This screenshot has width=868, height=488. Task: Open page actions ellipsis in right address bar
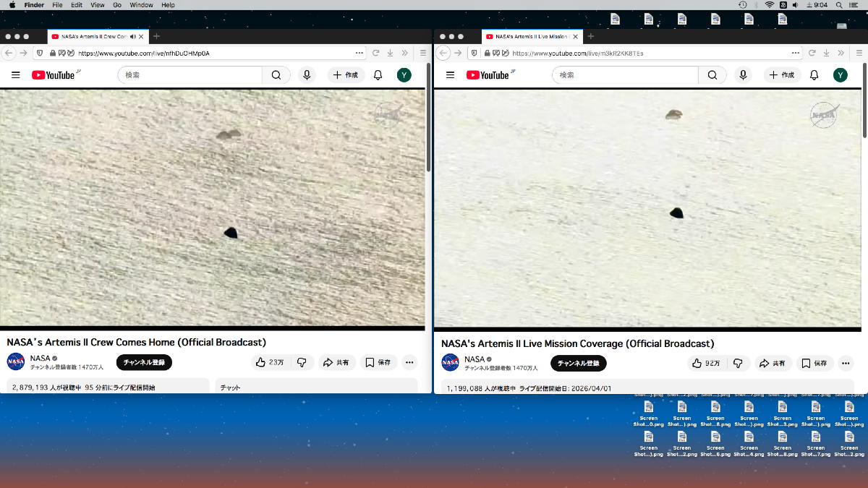point(795,53)
